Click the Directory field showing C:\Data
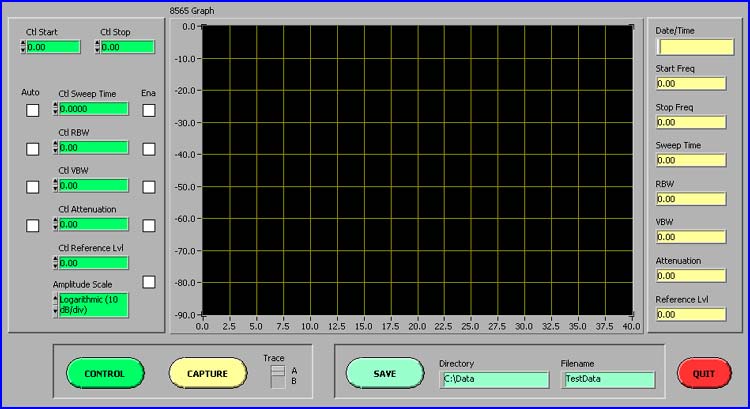 (494, 380)
